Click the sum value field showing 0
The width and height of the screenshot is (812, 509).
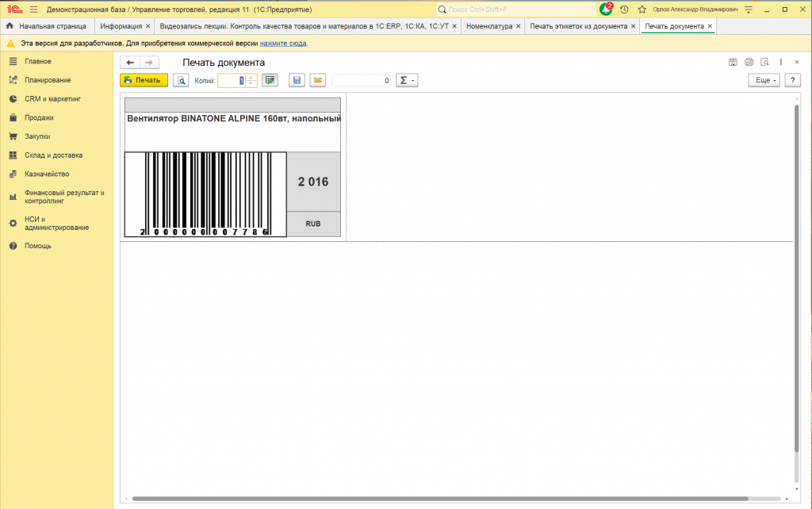coord(361,80)
